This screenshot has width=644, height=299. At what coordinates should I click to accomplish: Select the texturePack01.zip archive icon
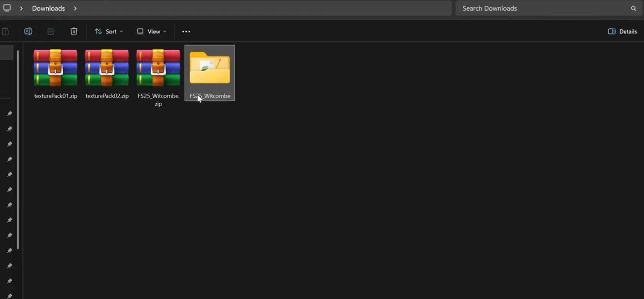56,68
